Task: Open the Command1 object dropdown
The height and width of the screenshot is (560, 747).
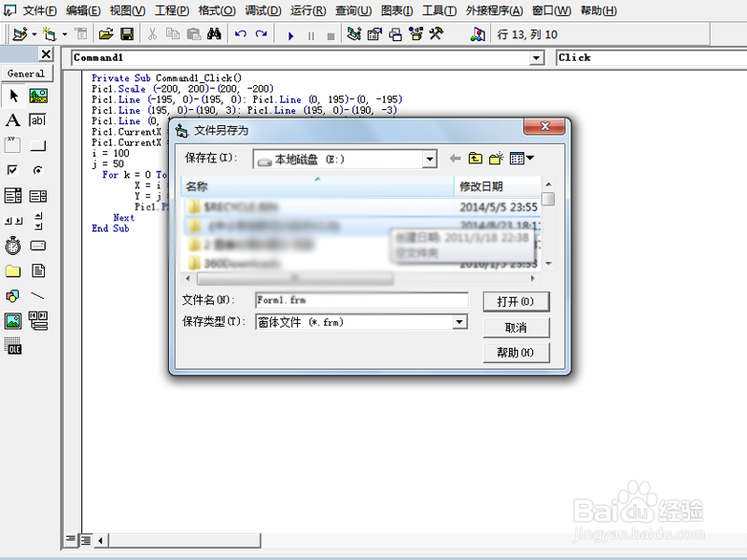Action: pyautogui.click(x=536, y=58)
